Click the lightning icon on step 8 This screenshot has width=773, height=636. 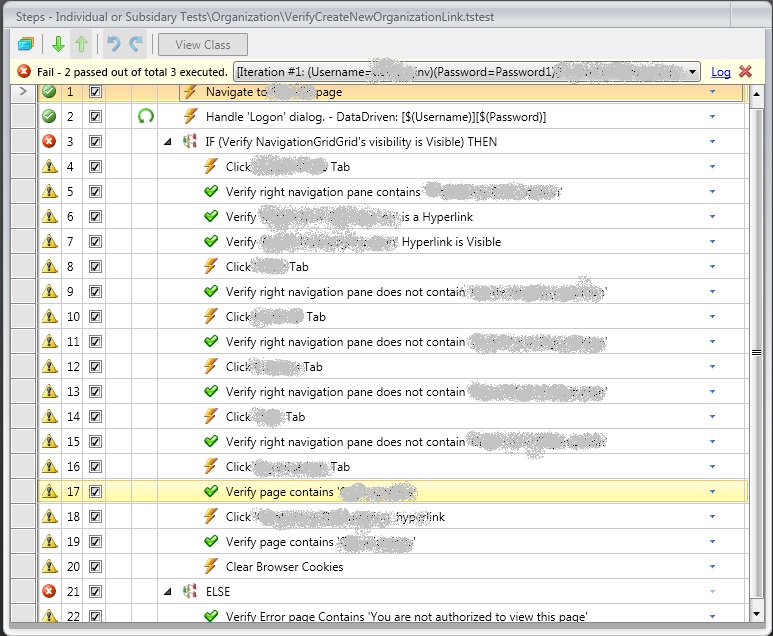[x=211, y=266]
